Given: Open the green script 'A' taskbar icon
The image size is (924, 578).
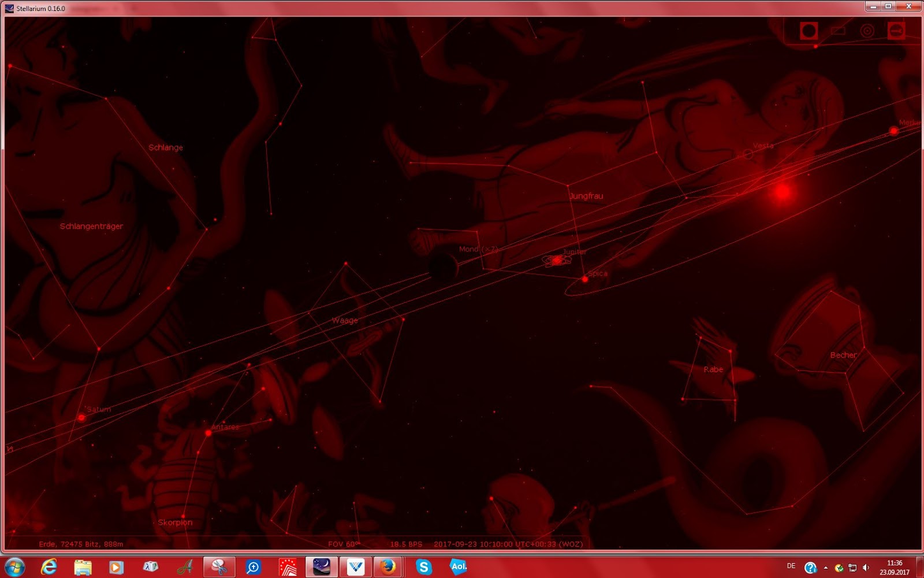Looking at the screenshot, I should click(x=185, y=567).
